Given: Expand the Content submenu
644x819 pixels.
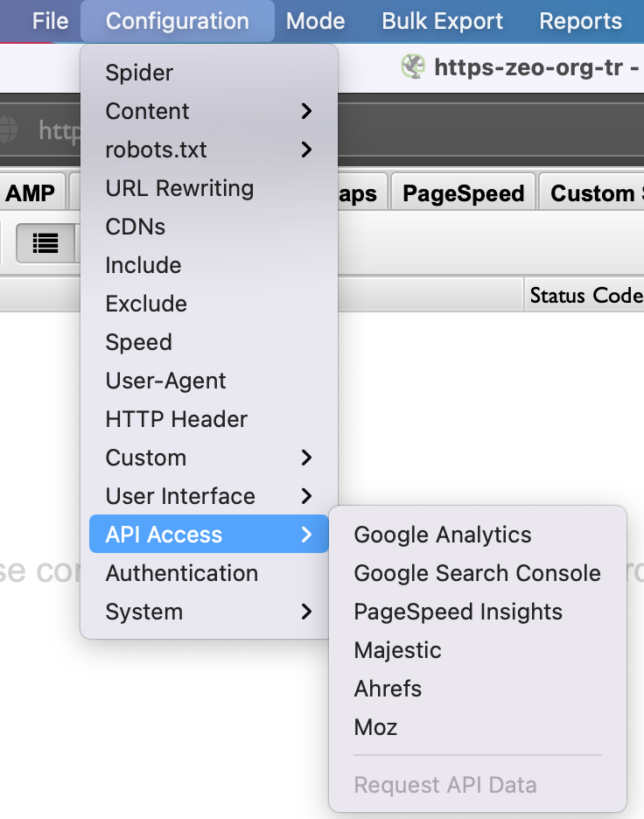Looking at the screenshot, I should pyautogui.click(x=209, y=111).
